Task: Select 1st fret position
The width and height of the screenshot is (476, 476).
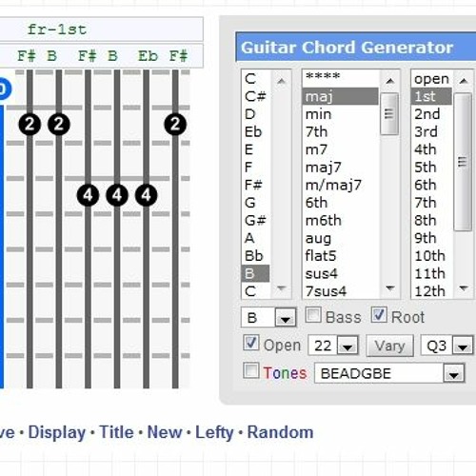Action: click(431, 96)
